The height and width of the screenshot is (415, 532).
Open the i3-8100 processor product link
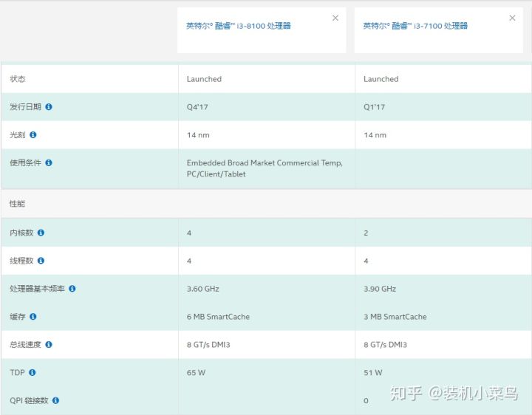(x=238, y=26)
